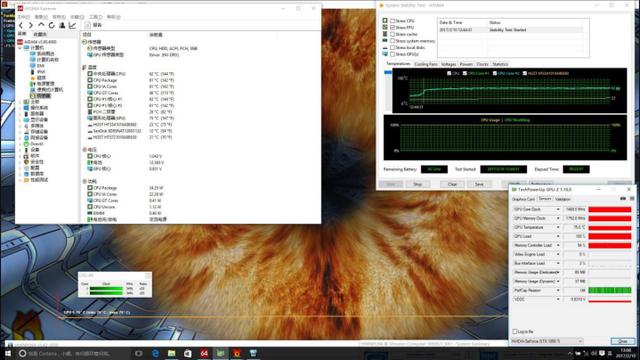Enable Stress local disks checkbox
Viewport: 640px width, 360px height.
click(392, 47)
